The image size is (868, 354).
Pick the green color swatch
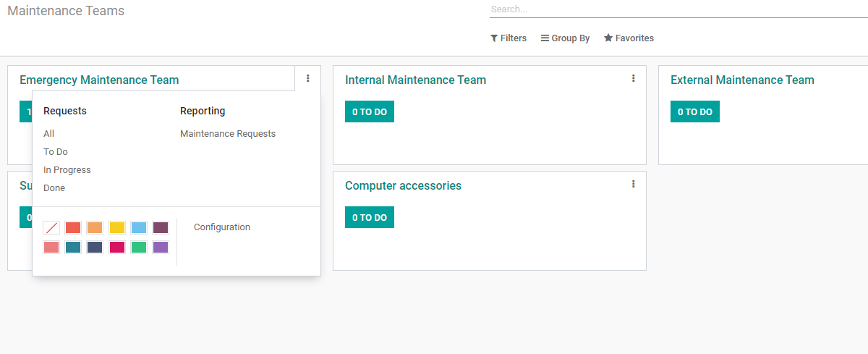139,247
